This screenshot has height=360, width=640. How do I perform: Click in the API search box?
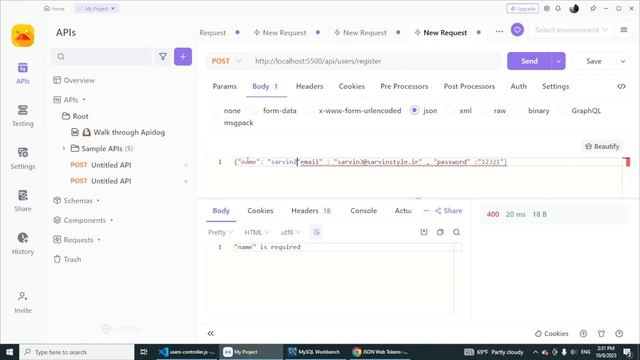point(101,57)
